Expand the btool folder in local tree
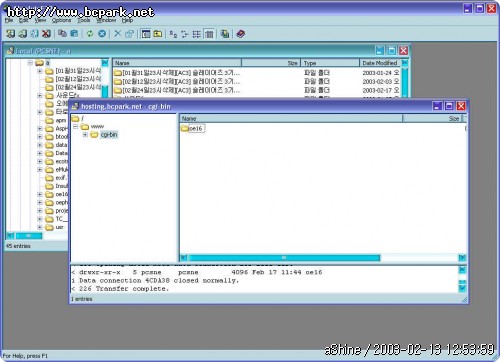This screenshot has height=362, width=500. [40, 137]
